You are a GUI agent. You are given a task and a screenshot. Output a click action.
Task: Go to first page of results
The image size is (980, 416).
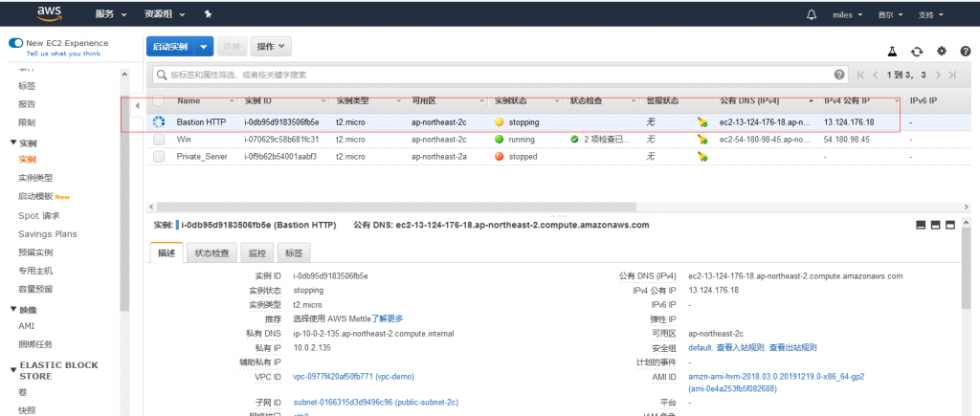(860, 75)
